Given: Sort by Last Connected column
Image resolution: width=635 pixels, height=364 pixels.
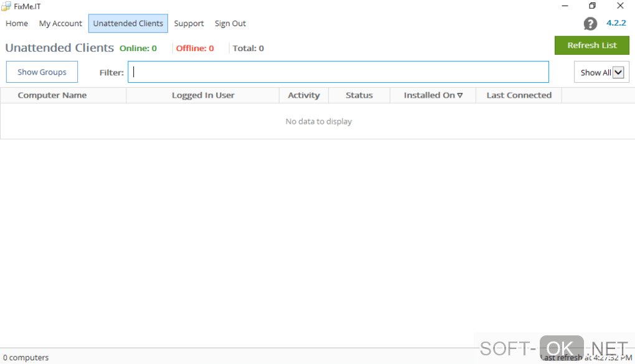Looking at the screenshot, I should [x=519, y=96].
